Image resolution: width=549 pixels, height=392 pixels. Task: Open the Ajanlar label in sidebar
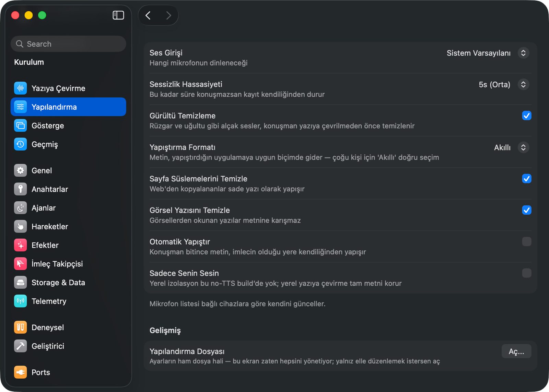44,208
